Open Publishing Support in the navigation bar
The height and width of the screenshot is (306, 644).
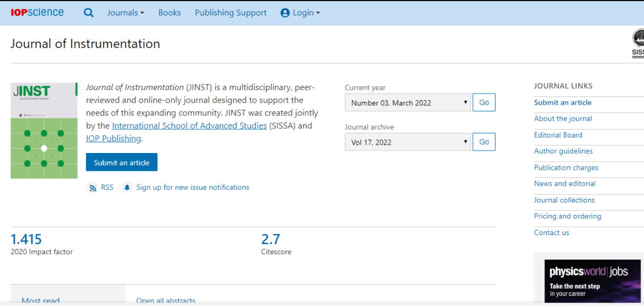[x=231, y=13]
